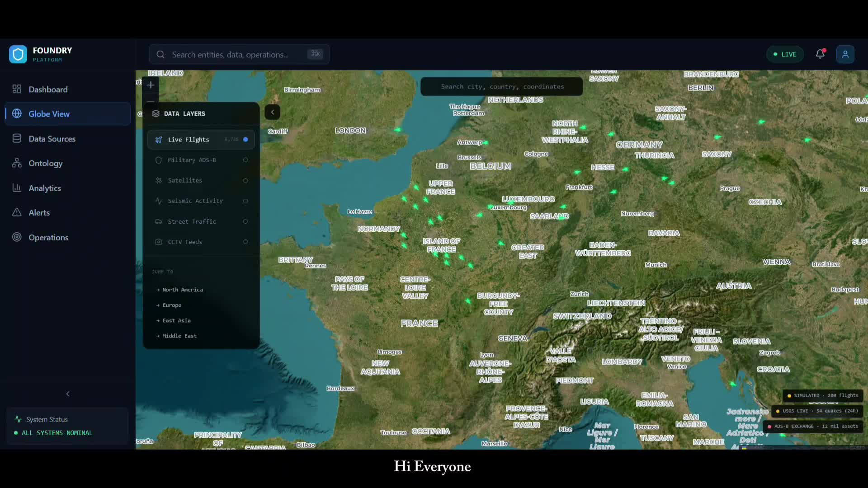Enable the Military ADS-B layer
The image size is (868, 488).
click(245, 160)
